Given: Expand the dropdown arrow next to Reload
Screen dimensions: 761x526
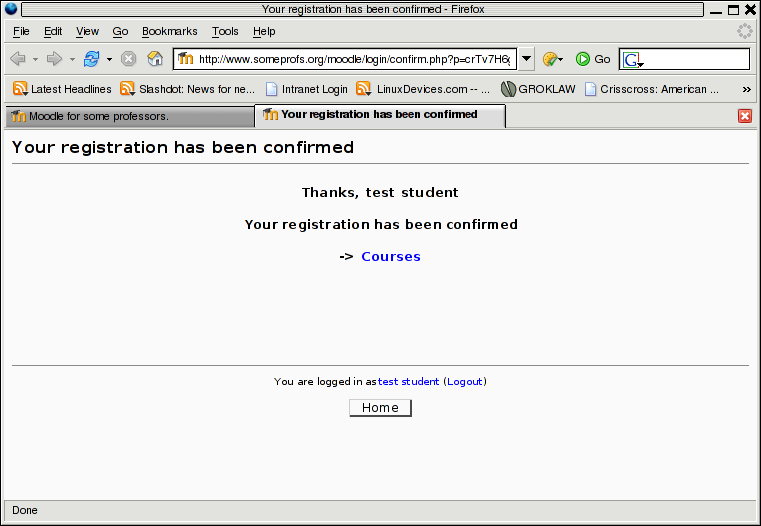Looking at the screenshot, I should [x=109, y=60].
